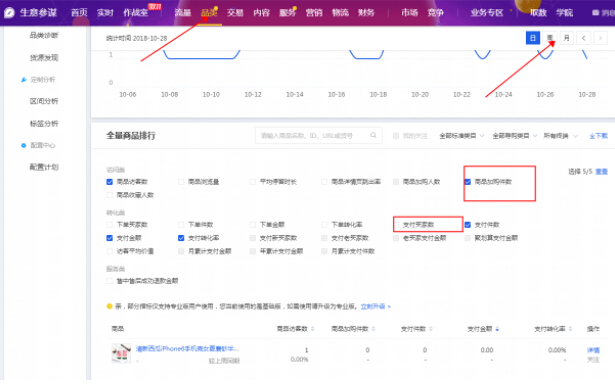Sort by 支付金额 column sort icon

point(497,329)
